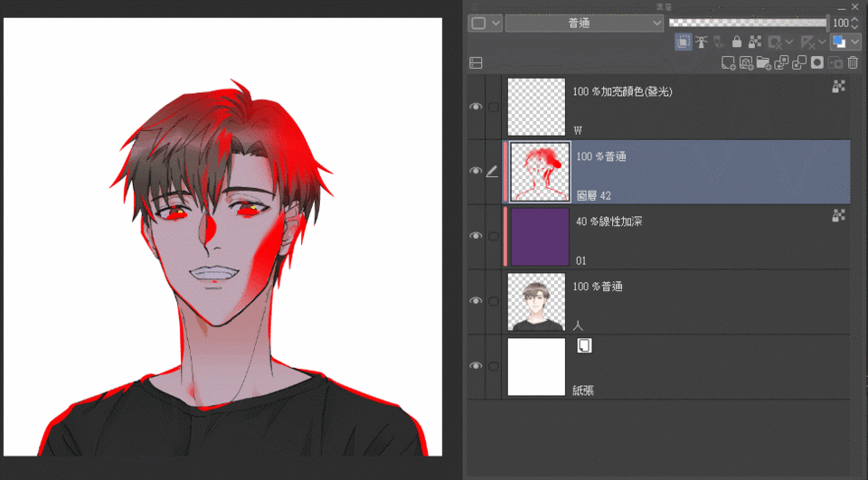Hide the 紙張 paper layer
The image size is (868, 480).
pos(476,366)
